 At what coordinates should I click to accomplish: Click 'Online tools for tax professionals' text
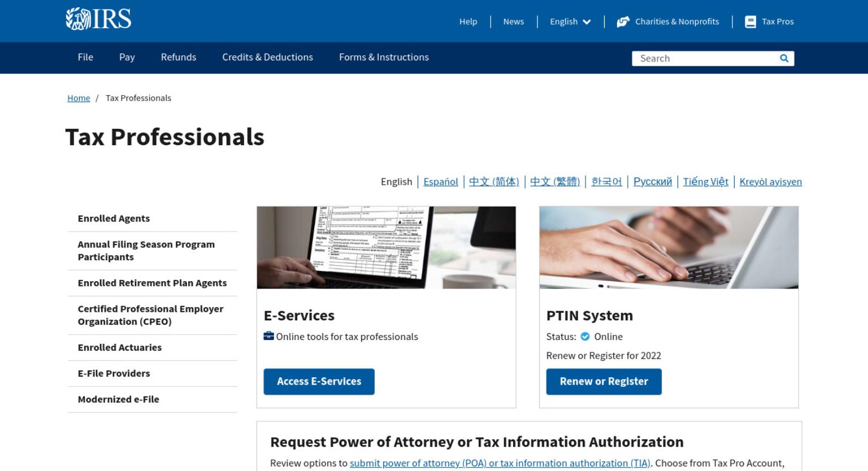(x=347, y=337)
